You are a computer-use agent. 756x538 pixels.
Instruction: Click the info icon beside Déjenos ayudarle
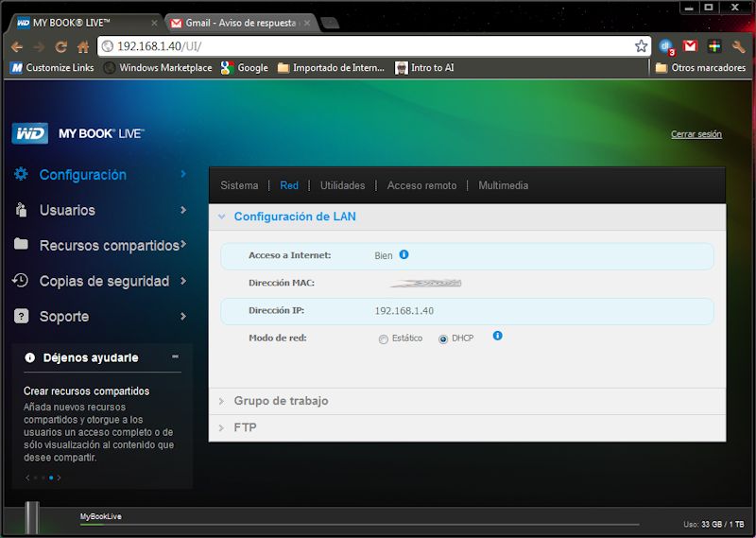pyautogui.click(x=30, y=357)
